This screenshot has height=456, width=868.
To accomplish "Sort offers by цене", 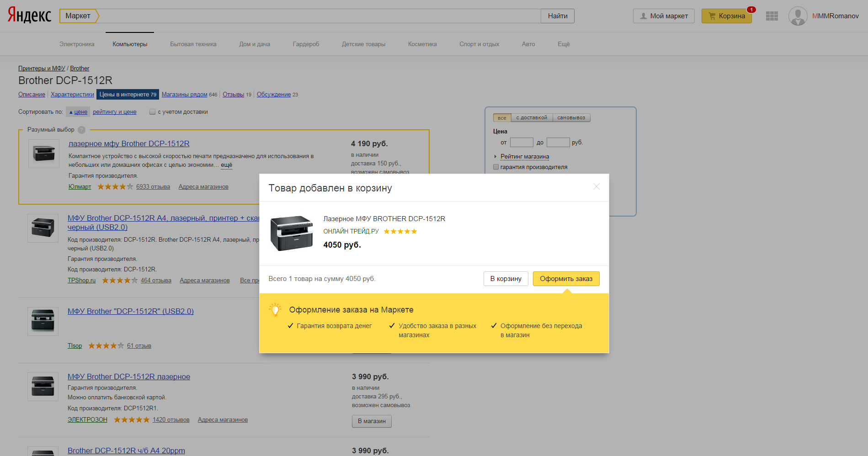I will tap(78, 112).
